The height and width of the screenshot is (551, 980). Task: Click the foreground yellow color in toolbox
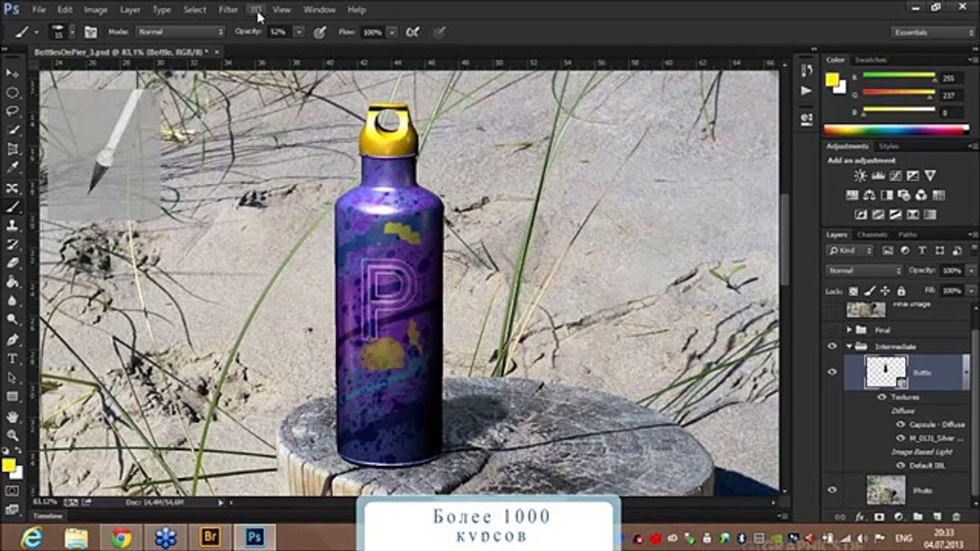(8, 465)
